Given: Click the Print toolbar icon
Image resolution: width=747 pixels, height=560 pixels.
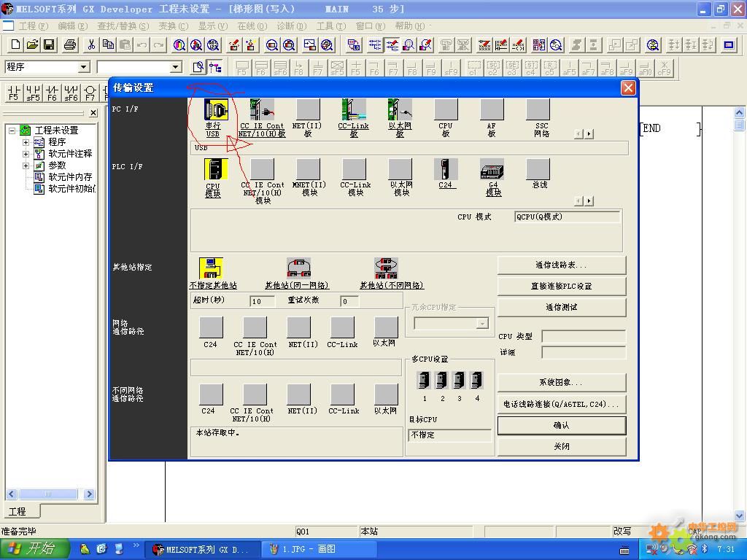Looking at the screenshot, I should (x=70, y=44).
